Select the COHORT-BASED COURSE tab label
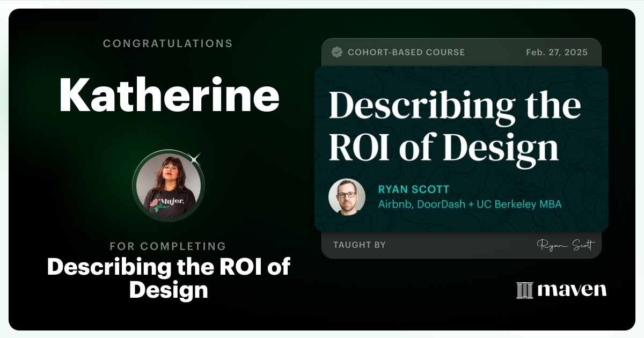Viewport: 644px width, 338px height. 407,52
